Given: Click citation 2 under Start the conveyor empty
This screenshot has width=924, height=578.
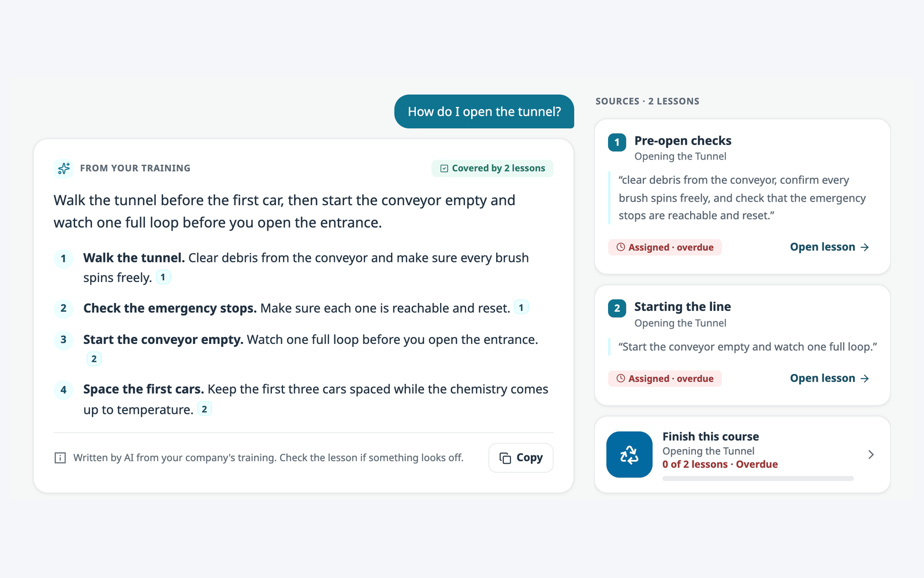Looking at the screenshot, I should point(94,359).
